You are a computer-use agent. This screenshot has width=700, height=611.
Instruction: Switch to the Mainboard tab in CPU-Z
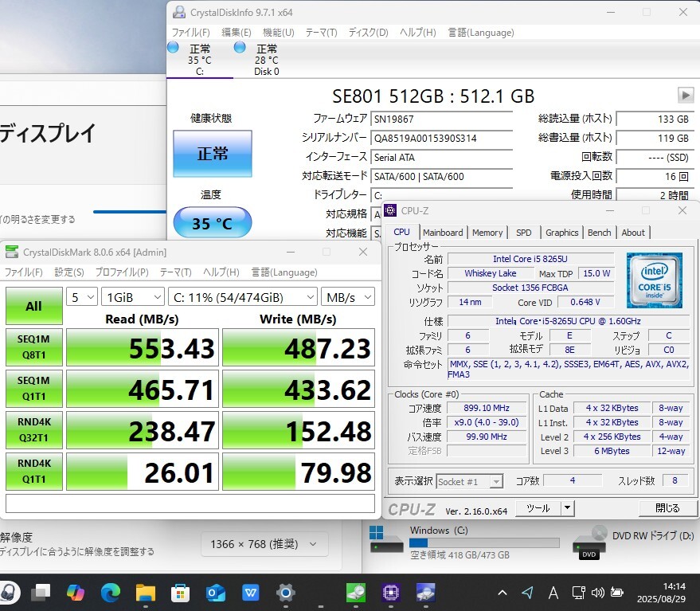click(443, 233)
